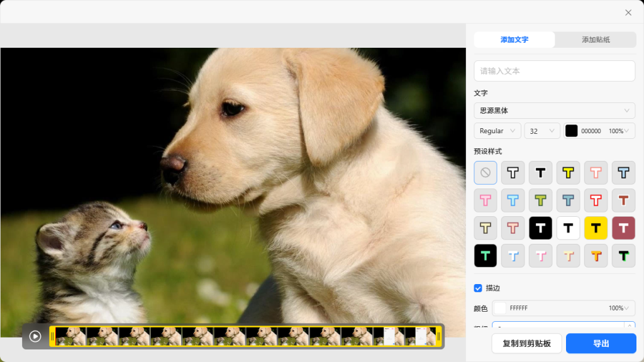Screen dimensions: 644x362
Task: Choose the pink T preset style
Action: (485, 200)
